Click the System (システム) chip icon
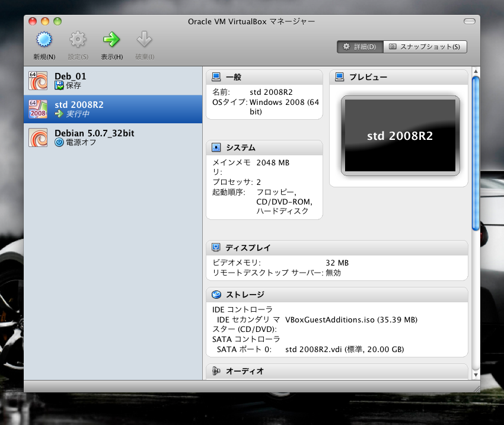The height and width of the screenshot is (425, 504). (216, 148)
